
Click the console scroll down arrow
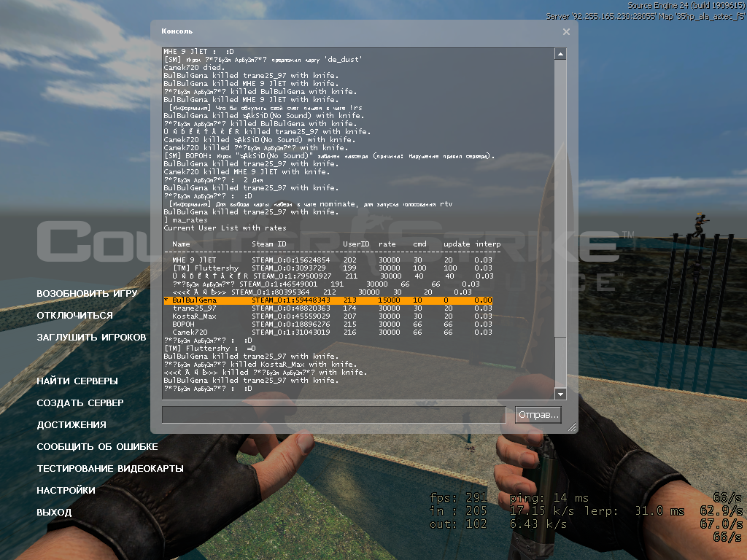pos(560,394)
